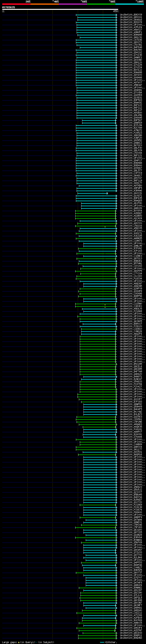The width and height of the screenshot is (146, 644).
Task: Select the UniRef100_Q94IG2 label
Action: [x=131, y=52]
